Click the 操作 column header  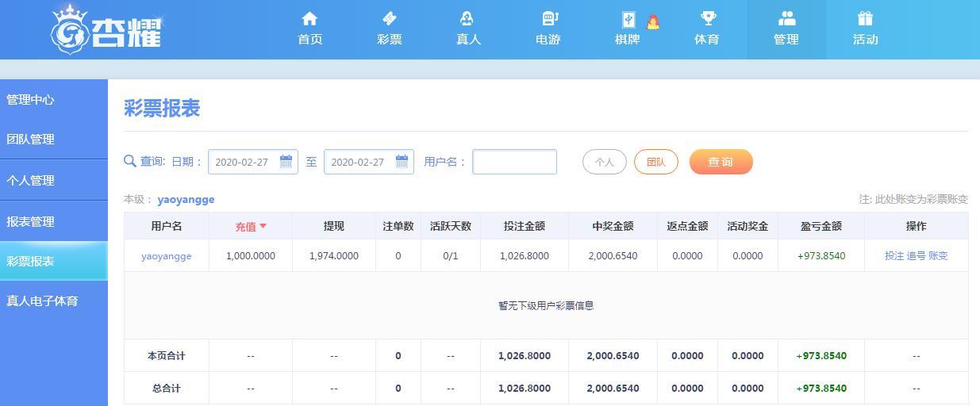click(x=917, y=226)
